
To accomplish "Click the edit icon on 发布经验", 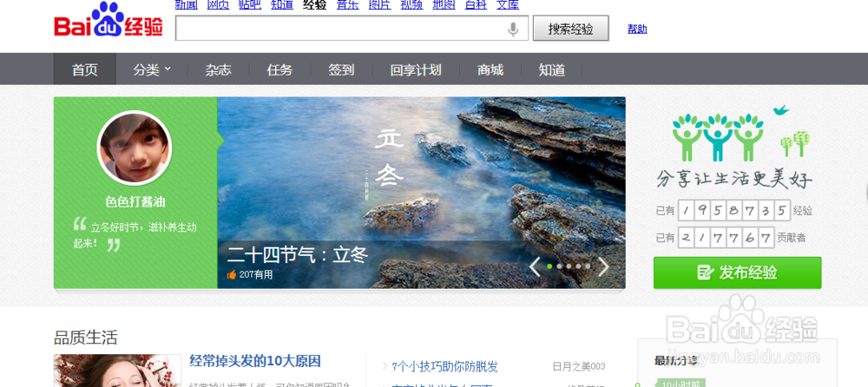I will tap(705, 272).
